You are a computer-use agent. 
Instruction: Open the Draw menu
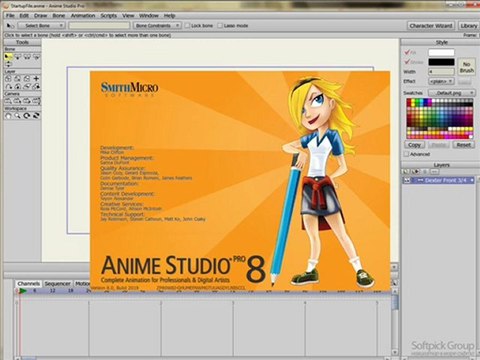tap(40, 16)
